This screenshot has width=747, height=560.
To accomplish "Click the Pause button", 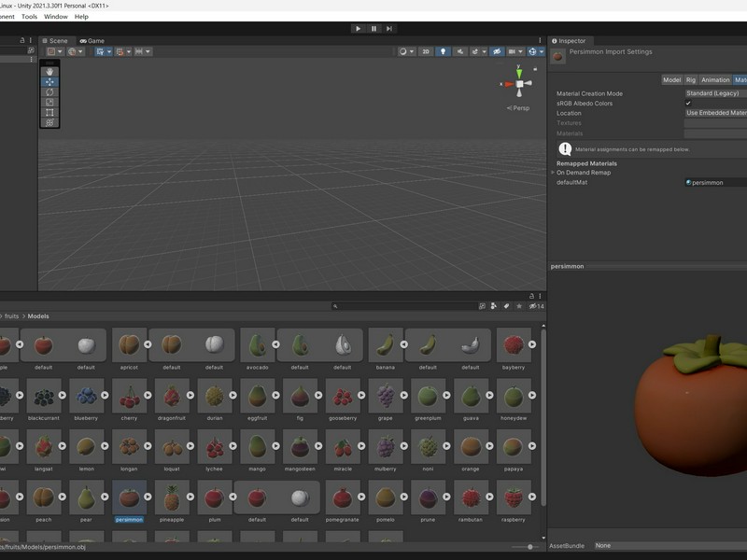I will [374, 29].
